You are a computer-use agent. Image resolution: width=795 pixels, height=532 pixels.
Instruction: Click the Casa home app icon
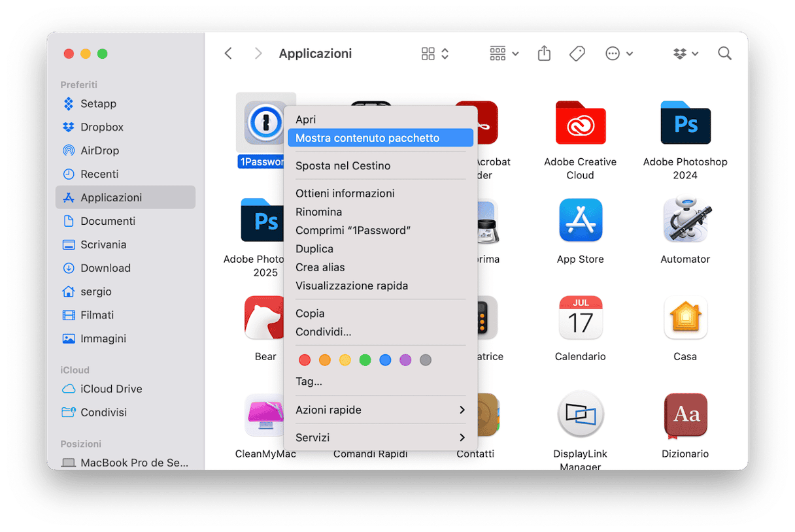[685, 318]
